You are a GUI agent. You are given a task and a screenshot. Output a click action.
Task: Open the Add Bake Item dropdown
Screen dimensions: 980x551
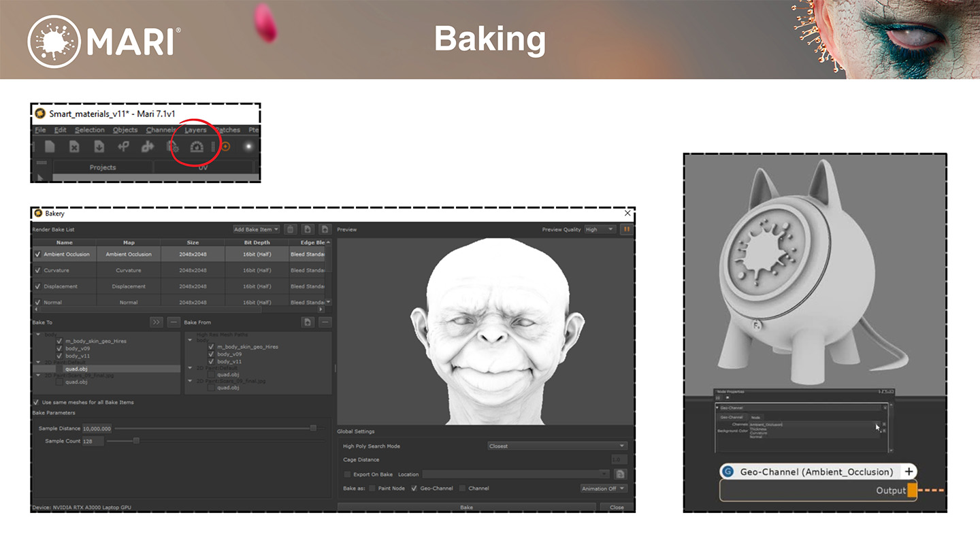[256, 230]
